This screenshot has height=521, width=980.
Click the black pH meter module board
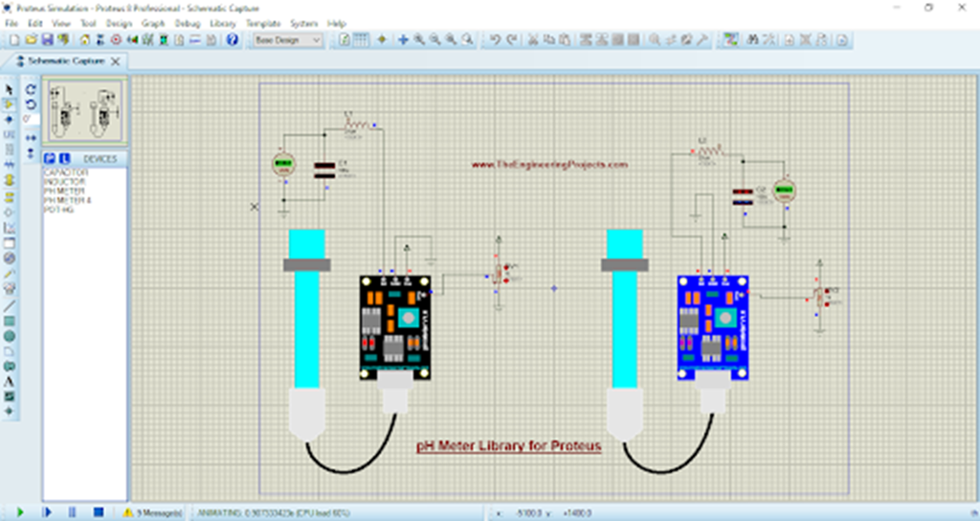pos(395,328)
